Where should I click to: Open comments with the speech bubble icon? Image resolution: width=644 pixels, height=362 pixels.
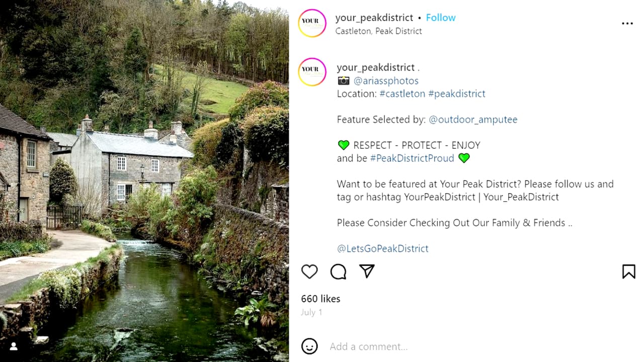point(338,271)
